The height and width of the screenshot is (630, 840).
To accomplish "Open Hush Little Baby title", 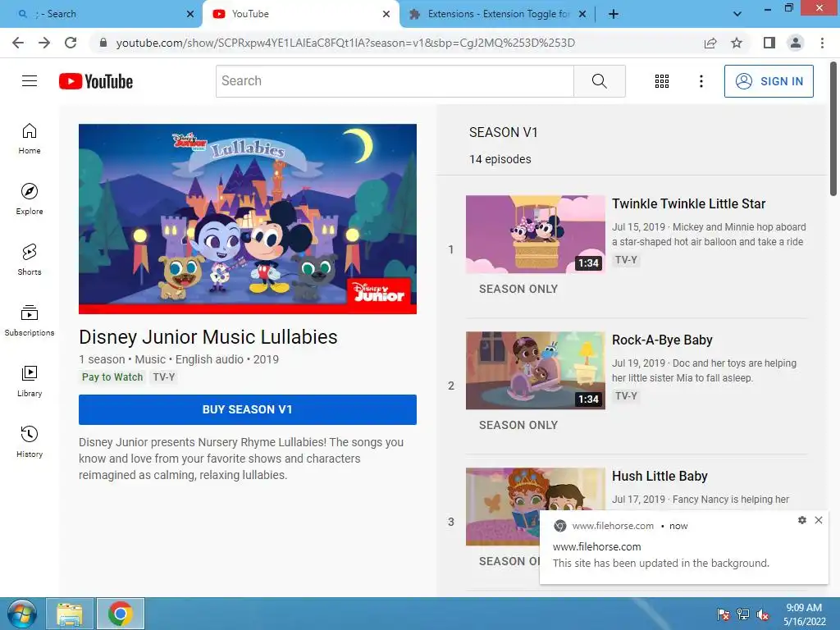I will coord(660,476).
